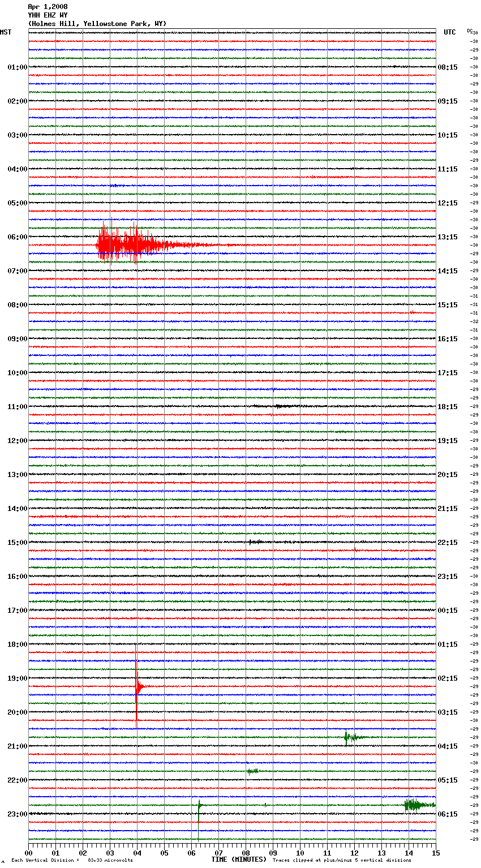This screenshot has height=868, width=481.
Task: Click the "TIME (MINUTES)" axis title
Action: tap(239, 859)
